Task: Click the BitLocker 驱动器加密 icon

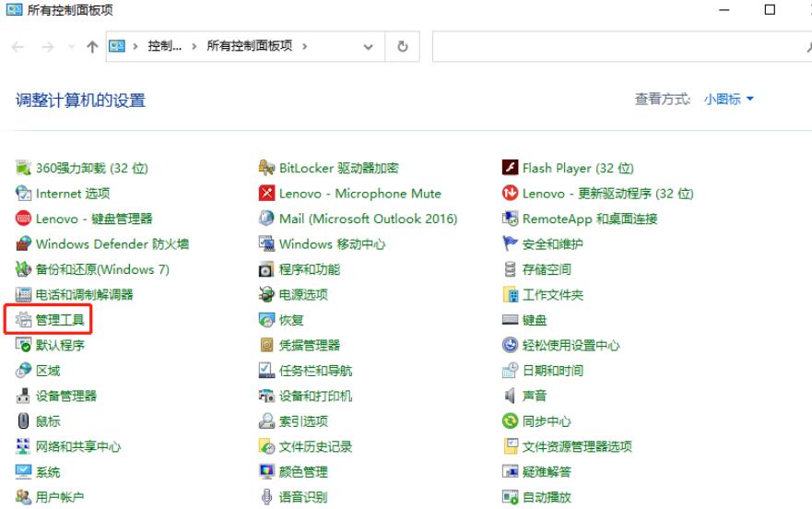Action: pyautogui.click(x=266, y=168)
